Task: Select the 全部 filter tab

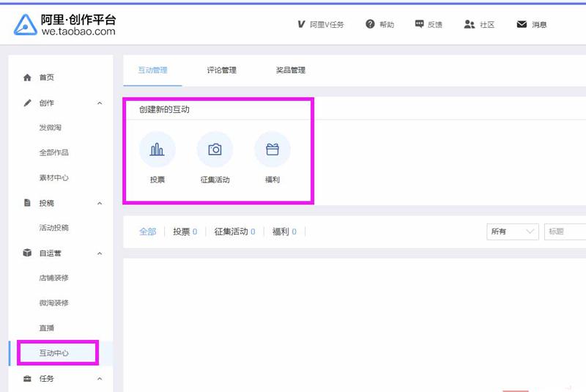Action: (148, 232)
